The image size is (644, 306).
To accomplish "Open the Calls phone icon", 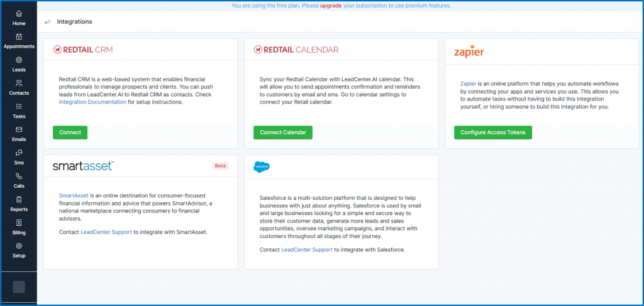I will click(x=19, y=176).
